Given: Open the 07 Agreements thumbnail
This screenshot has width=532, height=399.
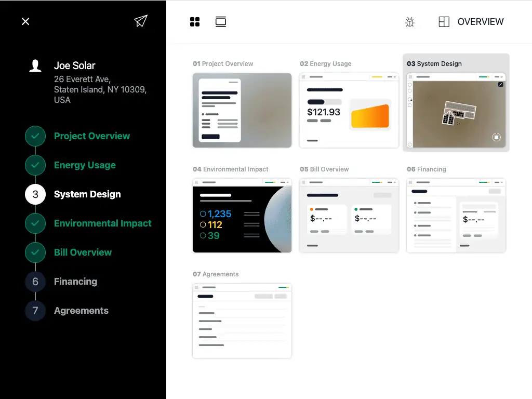Looking at the screenshot, I should tap(242, 321).
